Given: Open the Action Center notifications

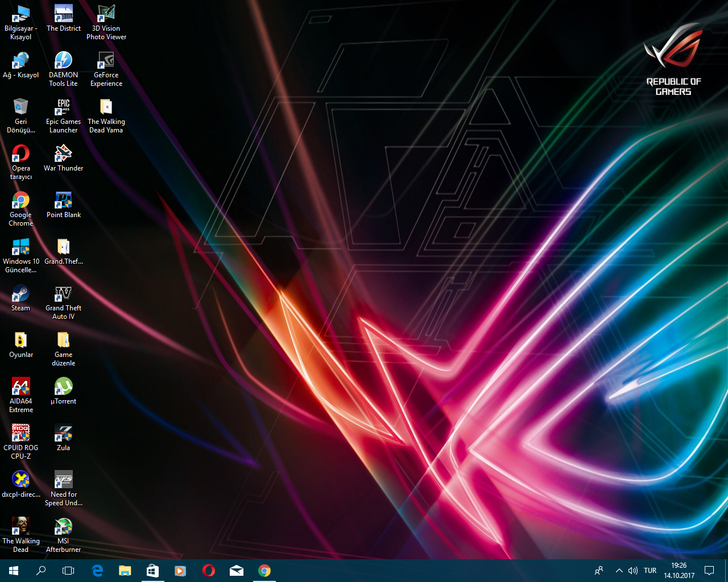Looking at the screenshot, I should (x=709, y=571).
